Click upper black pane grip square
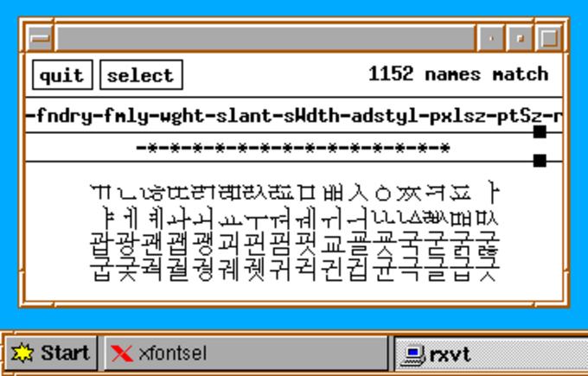The width and height of the screenshot is (588, 376). point(540,131)
